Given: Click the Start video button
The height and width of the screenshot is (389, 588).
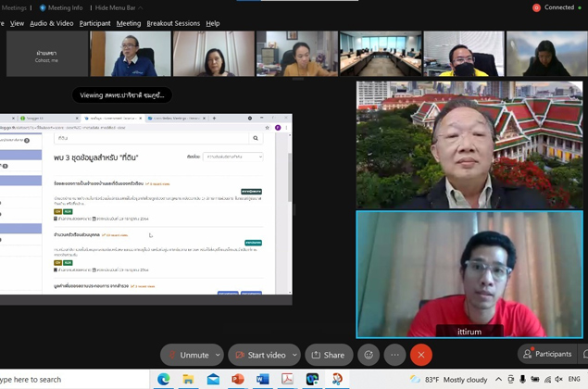Looking at the screenshot, I should 260,355.
